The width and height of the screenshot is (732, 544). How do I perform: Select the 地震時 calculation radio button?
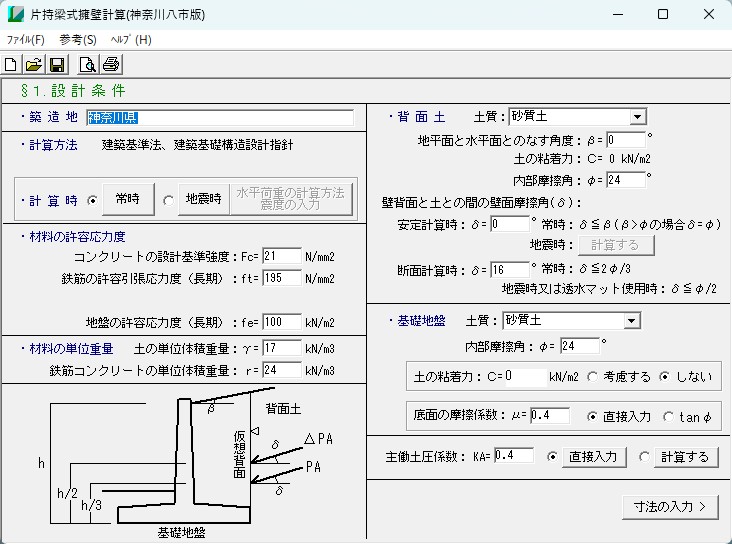coord(168,200)
